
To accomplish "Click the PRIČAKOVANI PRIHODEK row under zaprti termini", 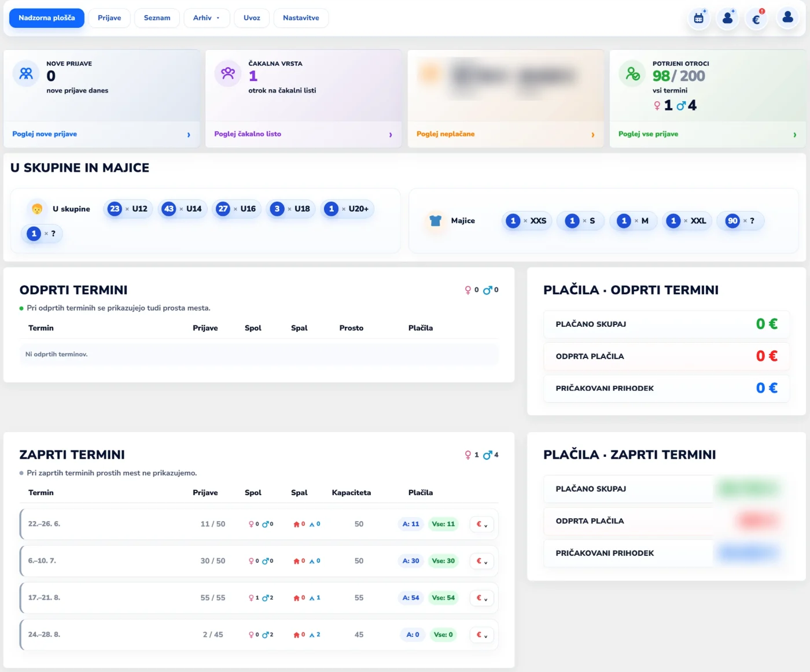I will pyautogui.click(x=667, y=553).
